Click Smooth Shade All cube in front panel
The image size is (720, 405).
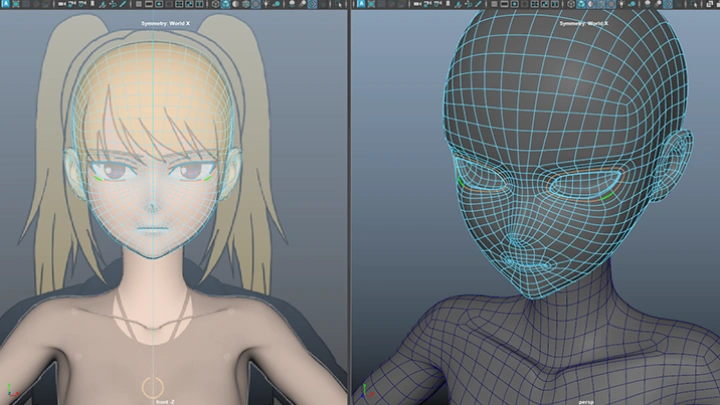225,4
